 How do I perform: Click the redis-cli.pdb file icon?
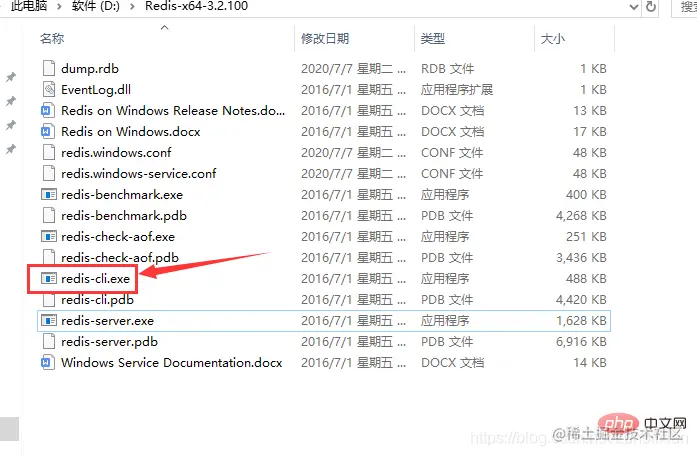49,300
